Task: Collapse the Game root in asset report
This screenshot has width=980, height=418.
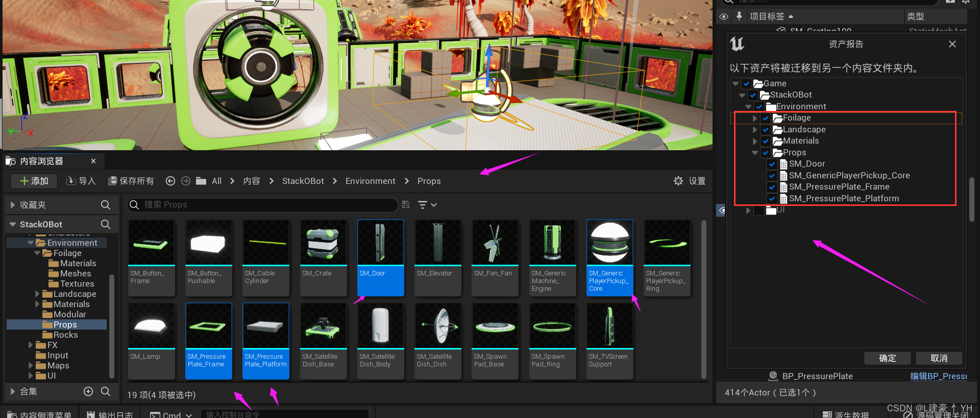Action: pos(736,84)
